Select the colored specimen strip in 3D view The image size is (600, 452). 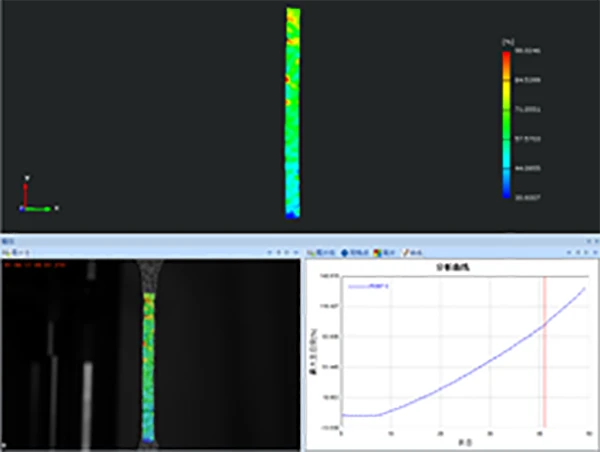point(293,113)
